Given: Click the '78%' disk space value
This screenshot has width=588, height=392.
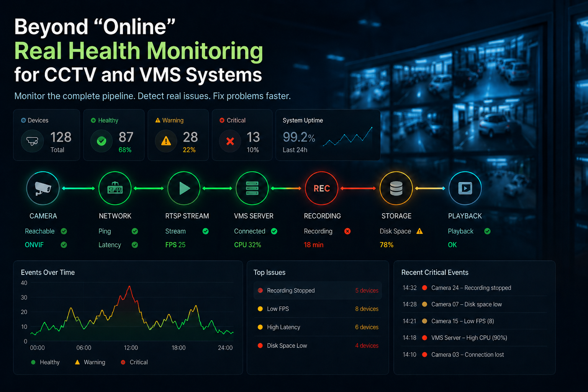Looking at the screenshot, I should pos(387,245).
